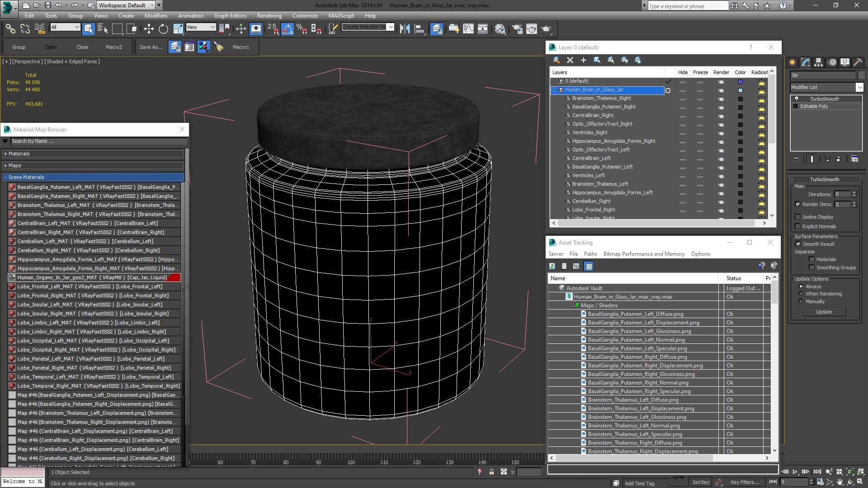This screenshot has width=868, height=488.
Task: Toggle Smooth Result checkbox
Action: point(798,244)
